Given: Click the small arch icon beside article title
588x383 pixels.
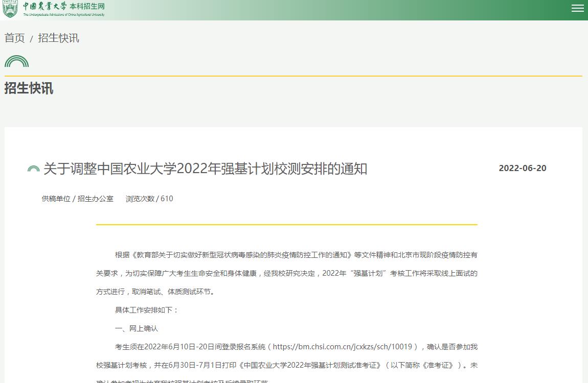Looking at the screenshot, I should [33, 169].
